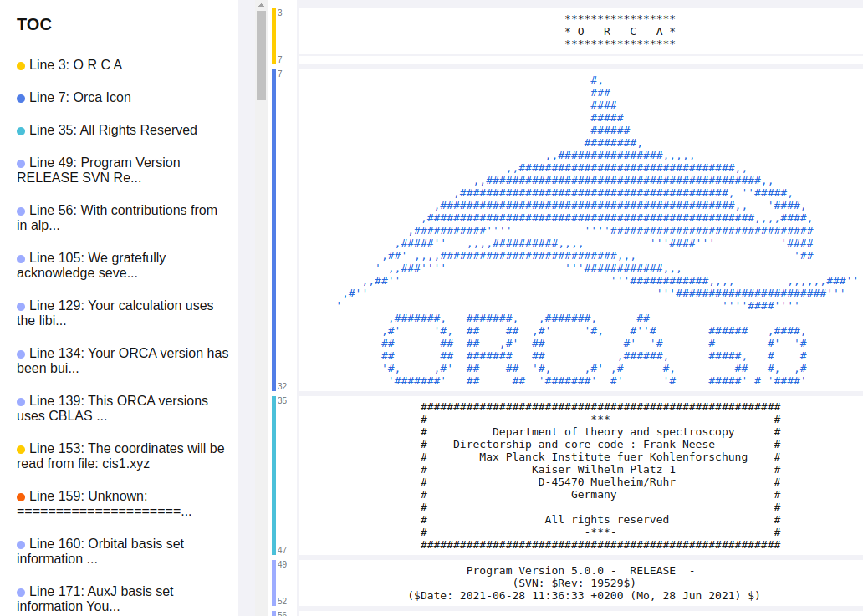Click the $Date: 2021-06-28 line
Screen dimensions: 863x616
point(584,596)
